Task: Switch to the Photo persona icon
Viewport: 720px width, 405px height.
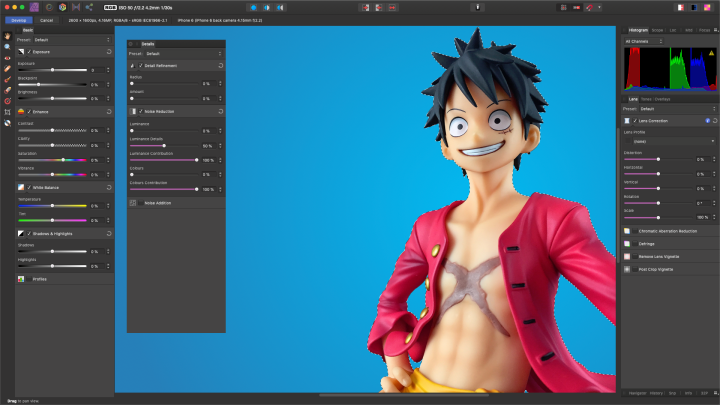Action: tap(34, 7)
